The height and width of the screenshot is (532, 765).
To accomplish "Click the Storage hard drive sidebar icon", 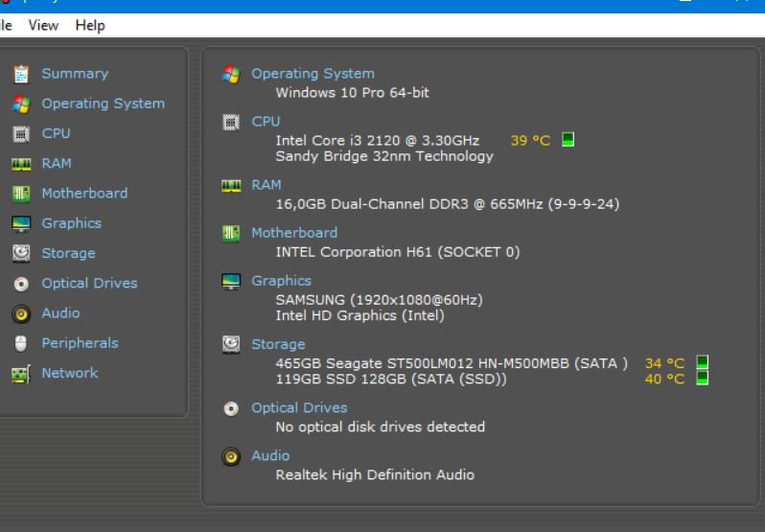I will (21, 254).
